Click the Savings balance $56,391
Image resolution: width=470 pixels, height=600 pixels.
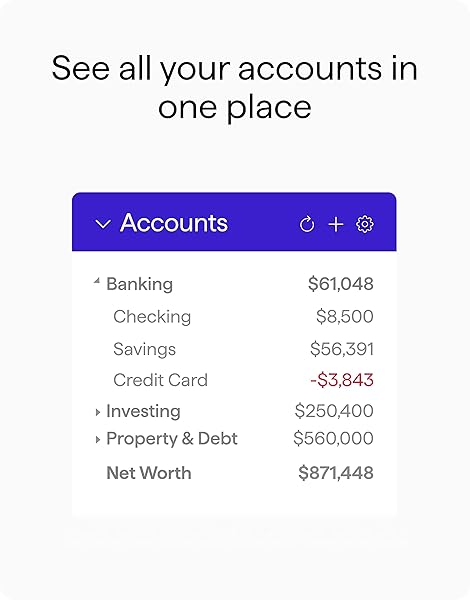[342, 349]
